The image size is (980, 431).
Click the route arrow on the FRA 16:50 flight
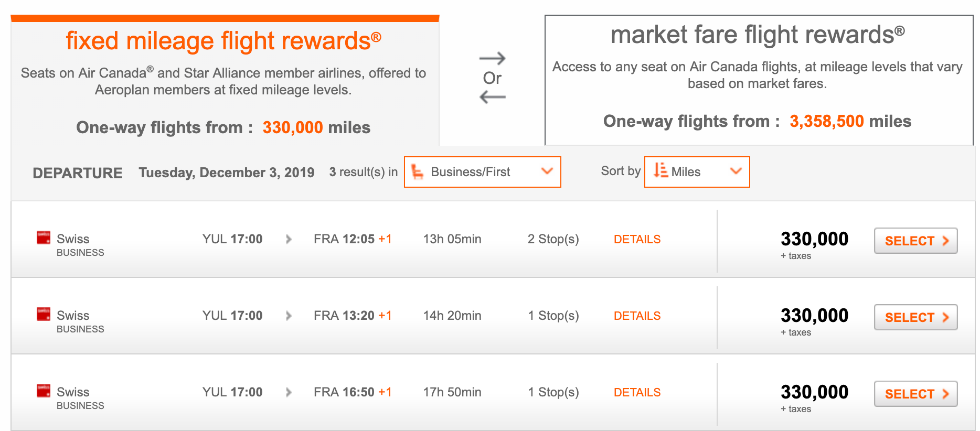pyautogui.click(x=289, y=393)
